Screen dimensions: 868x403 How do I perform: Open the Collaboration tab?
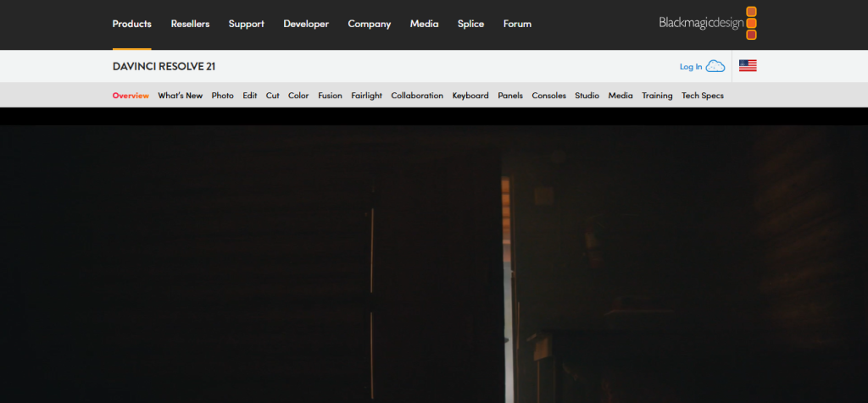pyautogui.click(x=417, y=96)
